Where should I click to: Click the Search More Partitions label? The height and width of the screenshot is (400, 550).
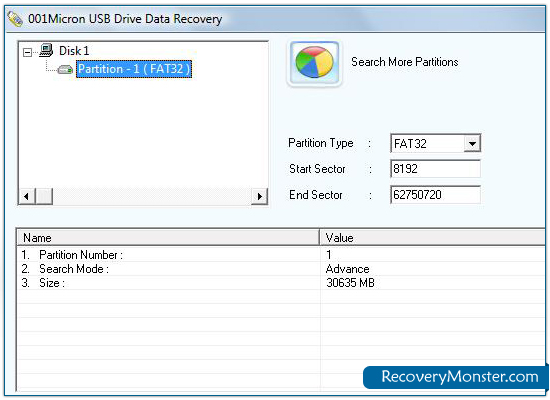click(405, 62)
